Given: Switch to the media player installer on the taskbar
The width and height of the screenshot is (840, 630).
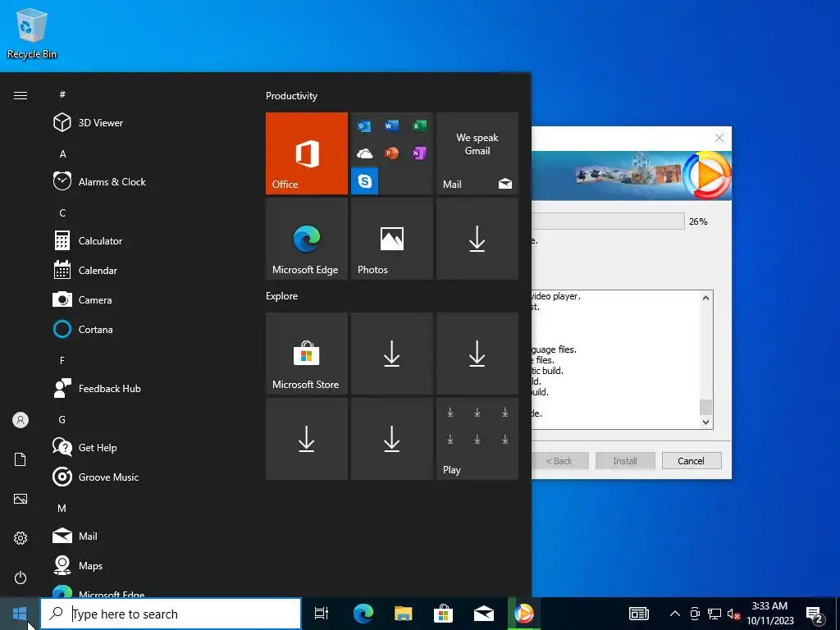Looking at the screenshot, I should pyautogui.click(x=524, y=614).
